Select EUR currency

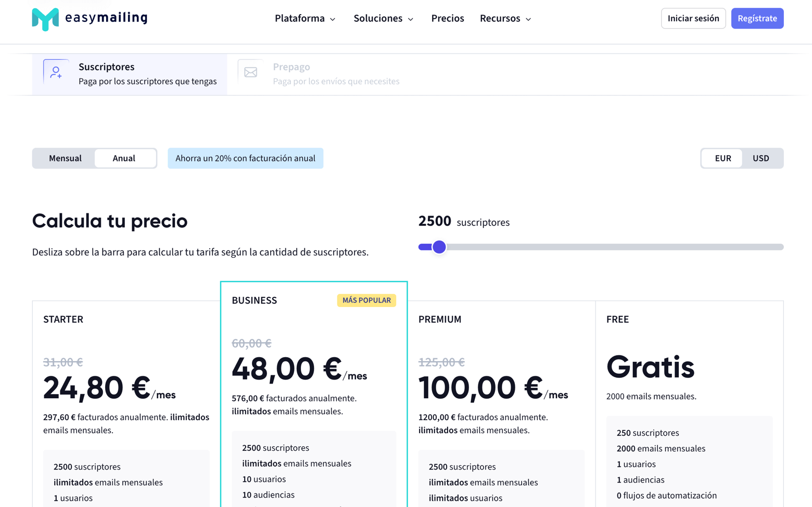pos(722,158)
